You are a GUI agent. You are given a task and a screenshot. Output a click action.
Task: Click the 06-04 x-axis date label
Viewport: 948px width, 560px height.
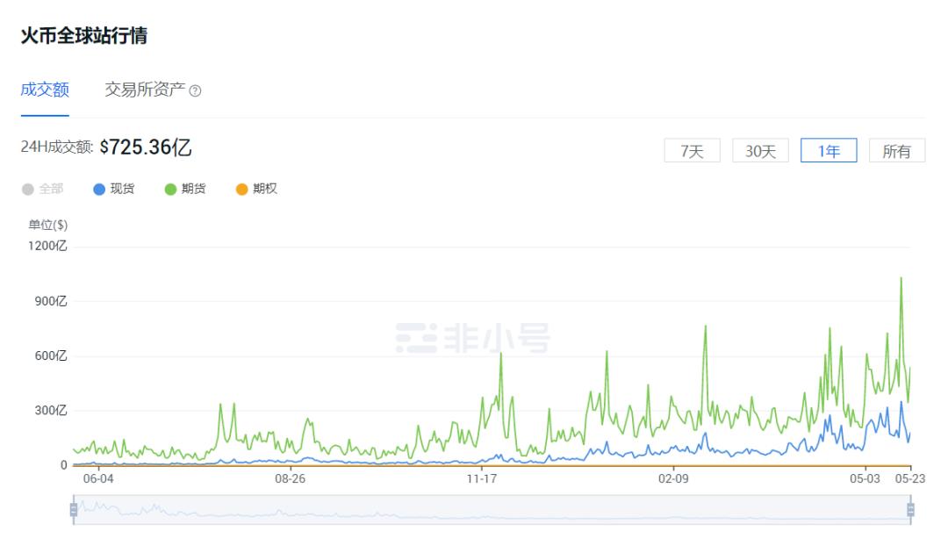[x=98, y=478]
